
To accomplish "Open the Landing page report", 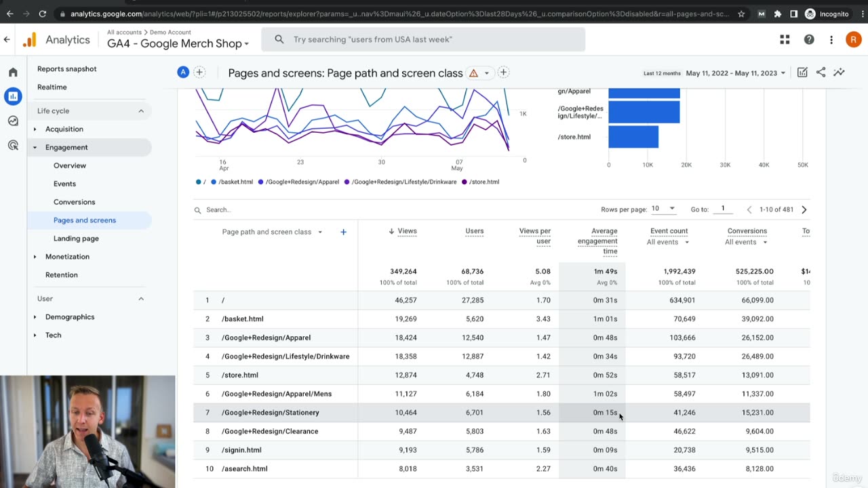I will pos(76,239).
